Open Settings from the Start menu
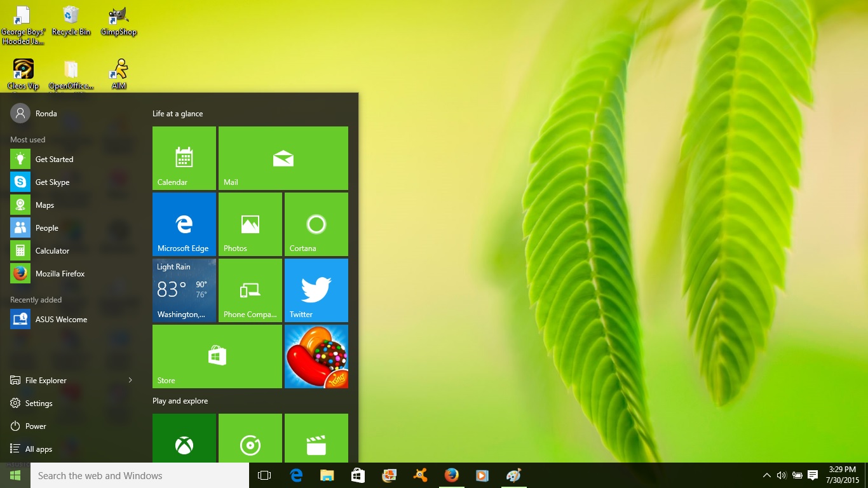Screen dimensions: 868x488 pyautogui.click(x=38, y=403)
